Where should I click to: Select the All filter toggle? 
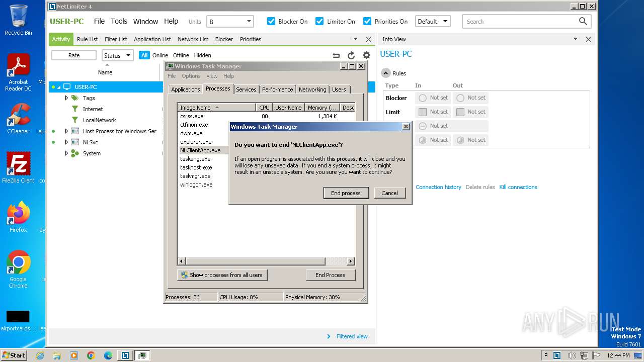coord(144,55)
